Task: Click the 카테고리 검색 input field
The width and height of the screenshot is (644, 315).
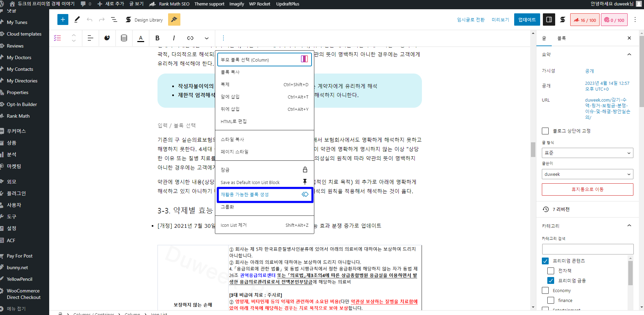Action: (x=588, y=249)
